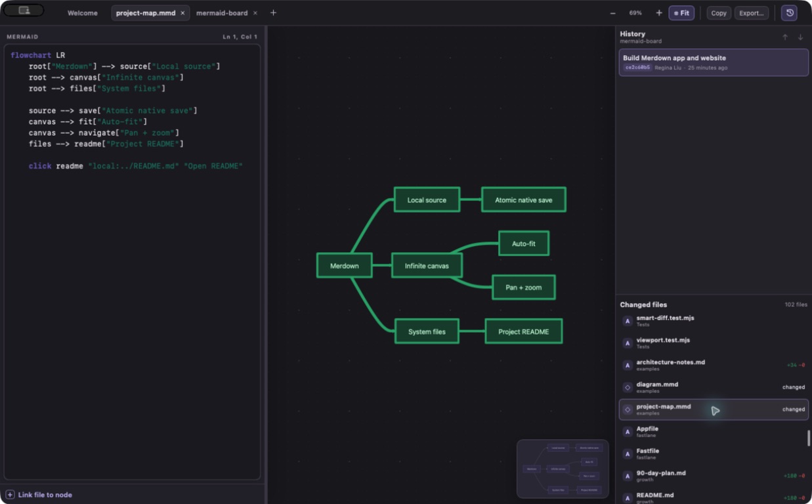The width and height of the screenshot is (812, 504).
Task: Go to previous commit with up arrow
Action: [785, 37]
